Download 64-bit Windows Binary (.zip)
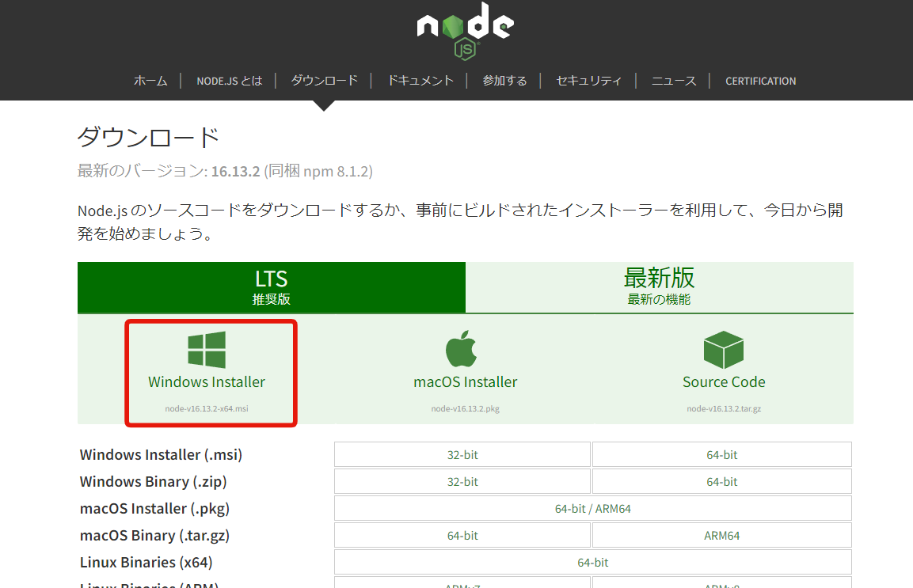Viewport: 913px width, 588px height. tap(722, 481)
